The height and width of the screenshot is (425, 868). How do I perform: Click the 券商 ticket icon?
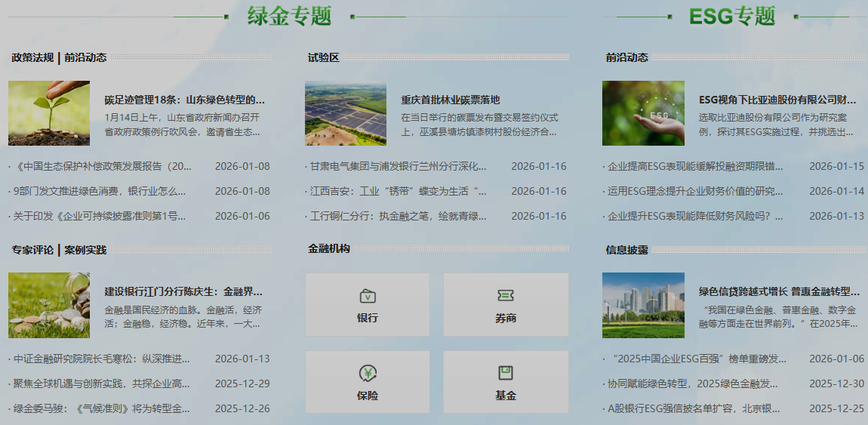(x=506, y=296)
